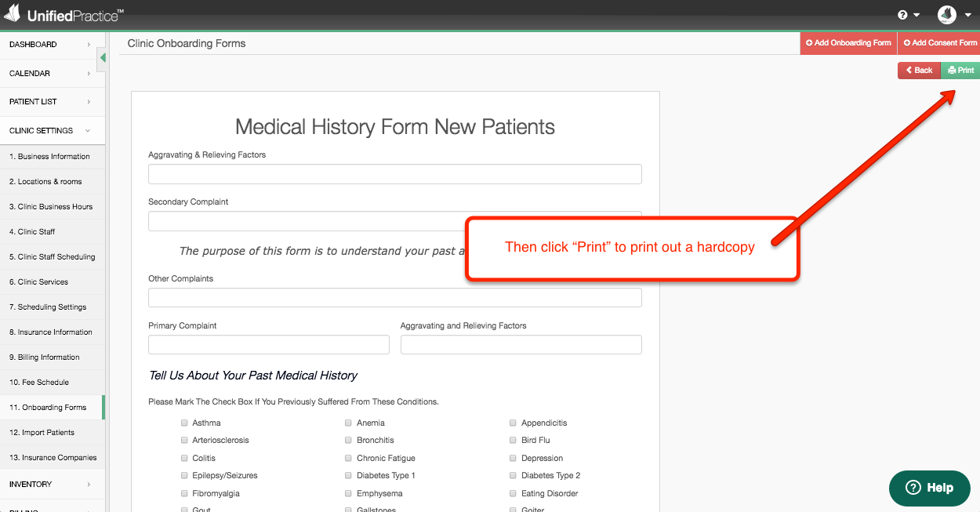Tick the Depression checkbox
Screen dimensions: 980x512
513,458
